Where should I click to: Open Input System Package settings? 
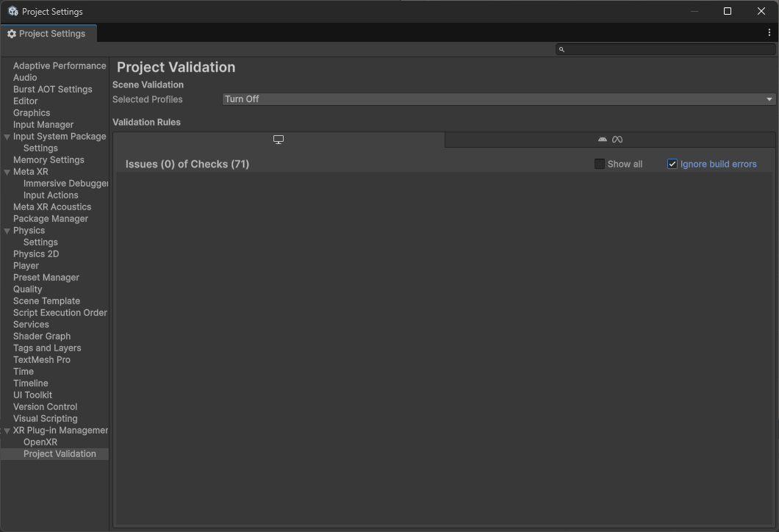60,136
